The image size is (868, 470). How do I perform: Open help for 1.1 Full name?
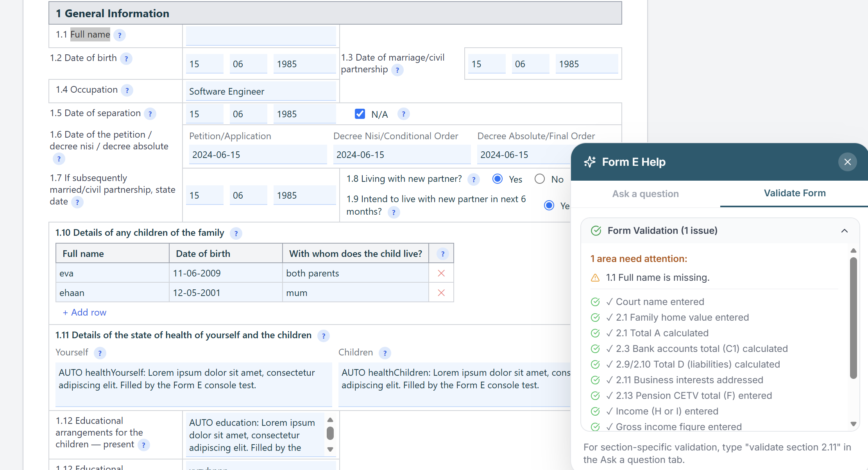(x=120, y=35)
